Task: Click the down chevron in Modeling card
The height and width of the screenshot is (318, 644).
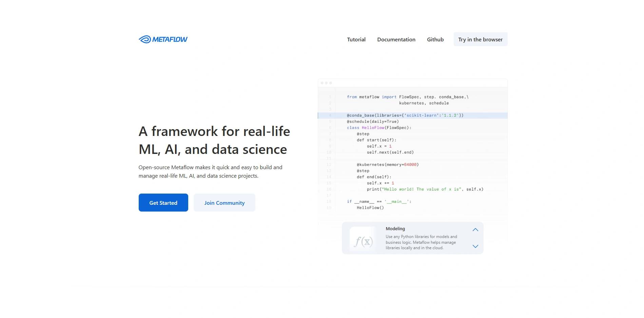Action: [x=475, y=246]
